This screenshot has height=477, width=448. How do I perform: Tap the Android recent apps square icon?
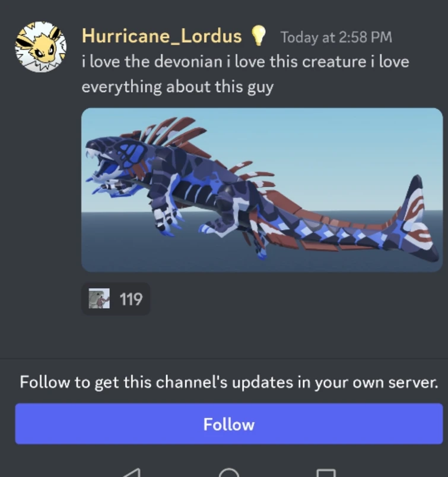326,473
